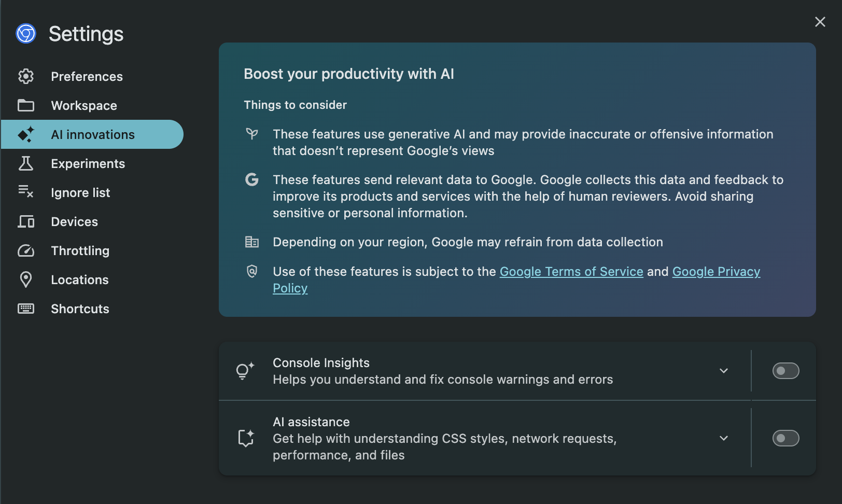Screen dimensions: 842x504
Task: Click the Preferences gear icon
Action: click(x=26, y=76)
